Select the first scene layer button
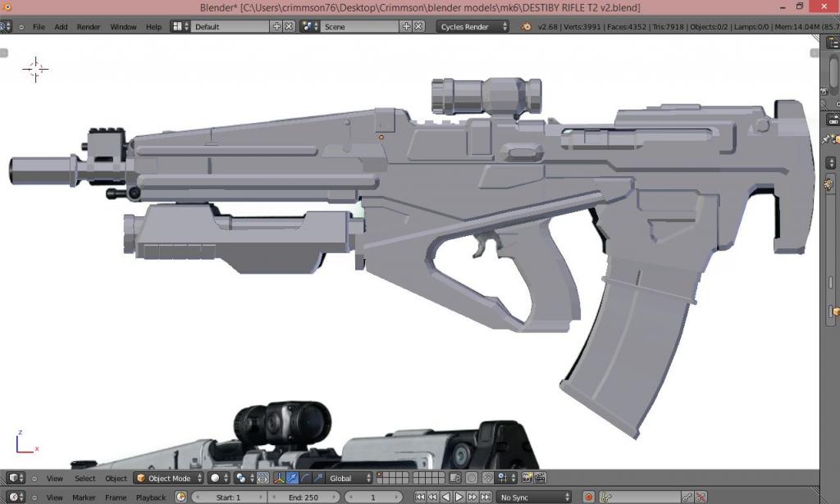The image size is (840, 504). click(x=381, y=475)
